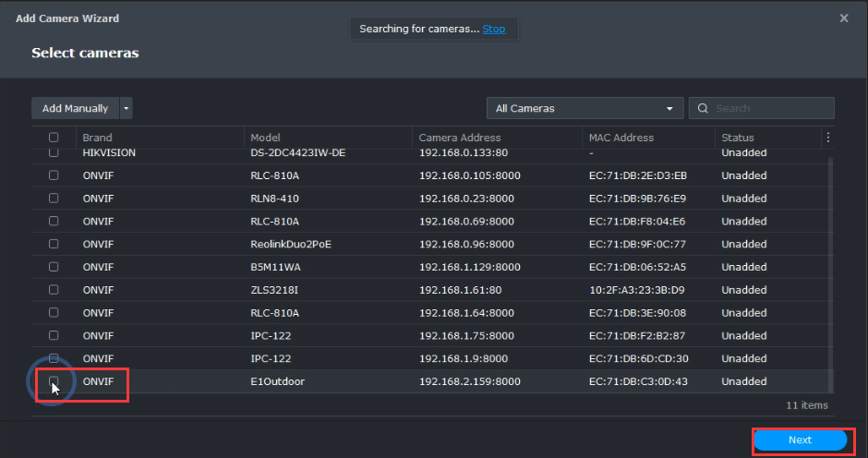Click the search magnifier icon
The width and height of the screenshot is (868, 458).
tap(703, 109)
